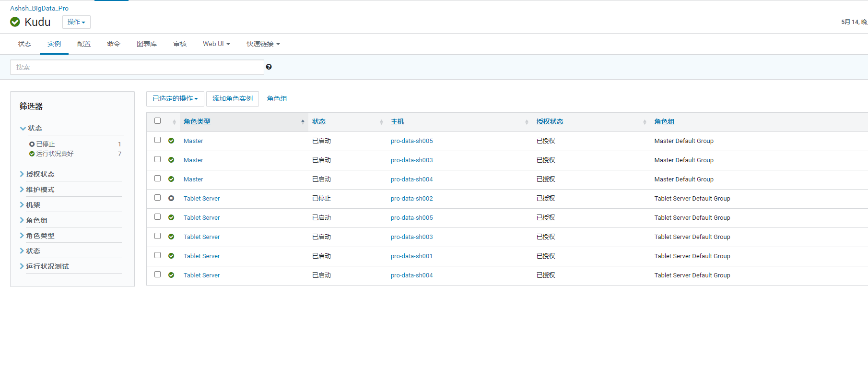
Task: Check the box for Tablet Server pro-data-sh003
Action: tap(157, 236)
